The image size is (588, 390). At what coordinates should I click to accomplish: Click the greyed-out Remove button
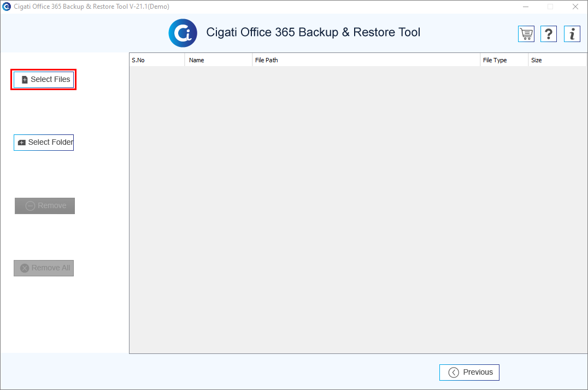point(45,206)
